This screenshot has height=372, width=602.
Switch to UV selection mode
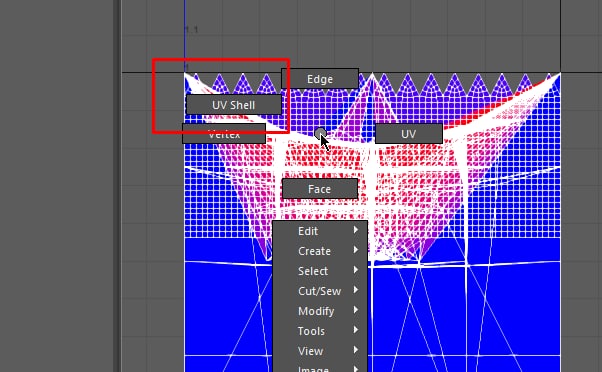[408, 134]
